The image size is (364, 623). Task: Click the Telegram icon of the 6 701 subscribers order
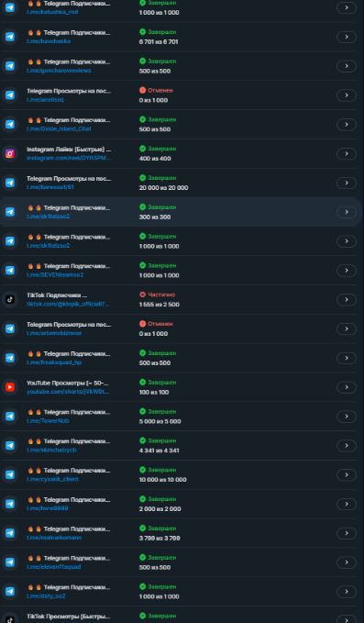(x=10, y=37)
